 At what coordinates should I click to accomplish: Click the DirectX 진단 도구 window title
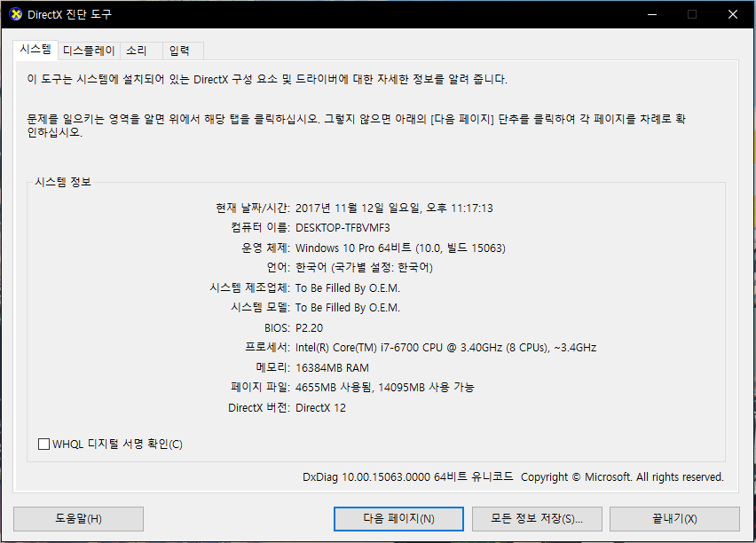[x=69, y=14]
